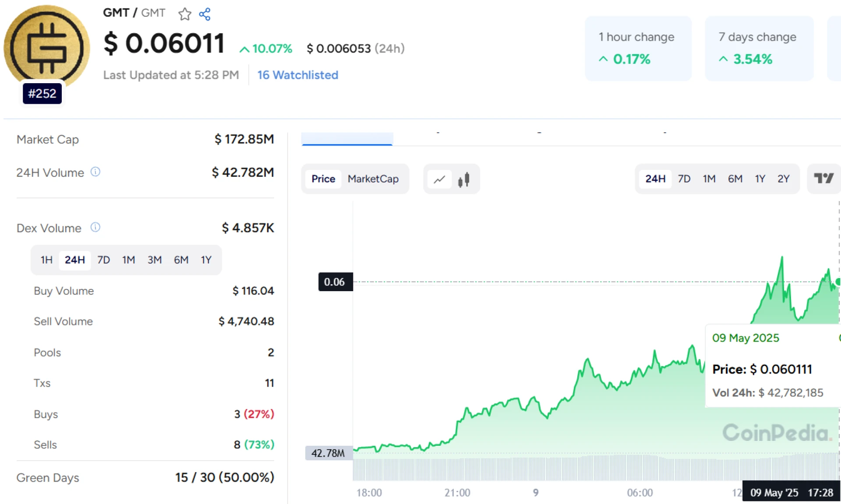Select 7D Dex volume period

103,260
